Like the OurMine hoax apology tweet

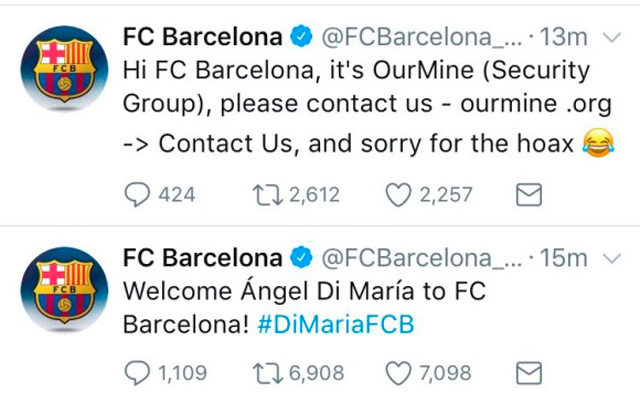399,195
